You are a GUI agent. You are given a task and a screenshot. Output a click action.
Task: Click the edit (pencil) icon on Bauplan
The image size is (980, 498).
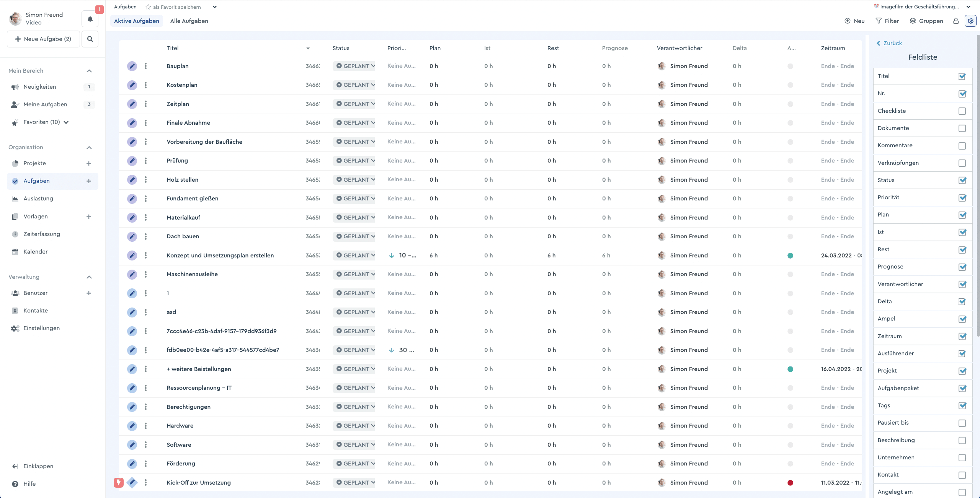[x=132, y=66]
